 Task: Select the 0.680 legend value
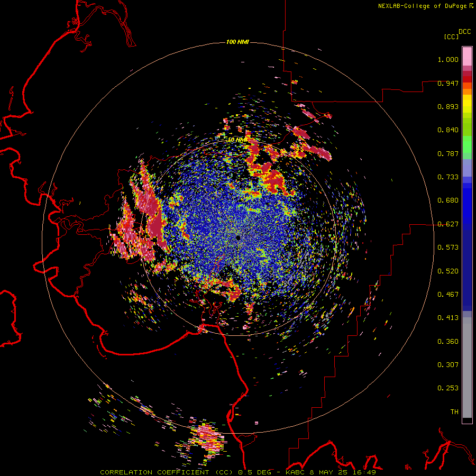click(x=448, y=200)
